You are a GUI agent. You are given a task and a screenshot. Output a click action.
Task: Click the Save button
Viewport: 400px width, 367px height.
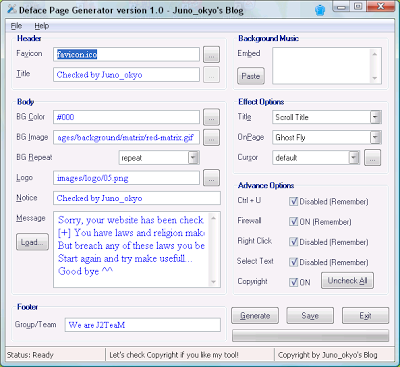pos(310,315)
